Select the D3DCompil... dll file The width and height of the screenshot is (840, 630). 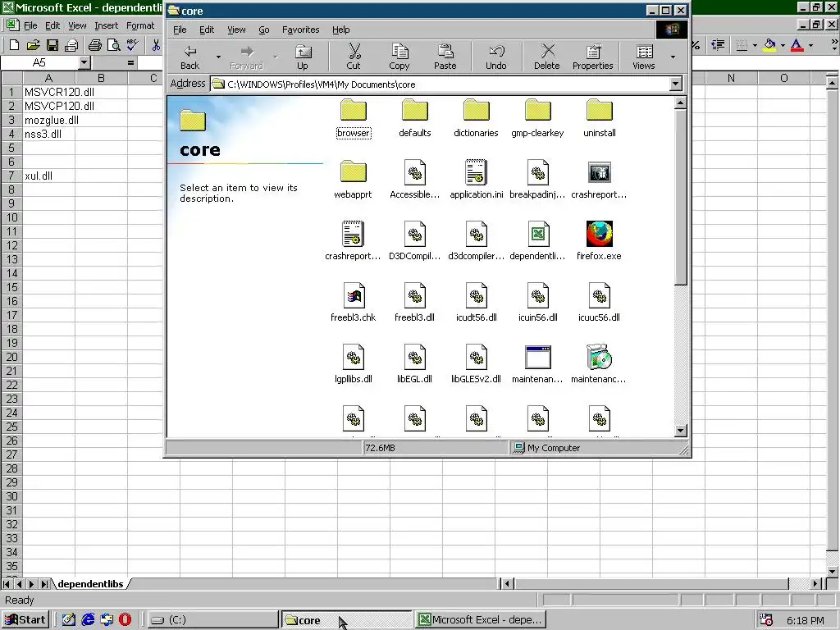[x=414, y=242]
